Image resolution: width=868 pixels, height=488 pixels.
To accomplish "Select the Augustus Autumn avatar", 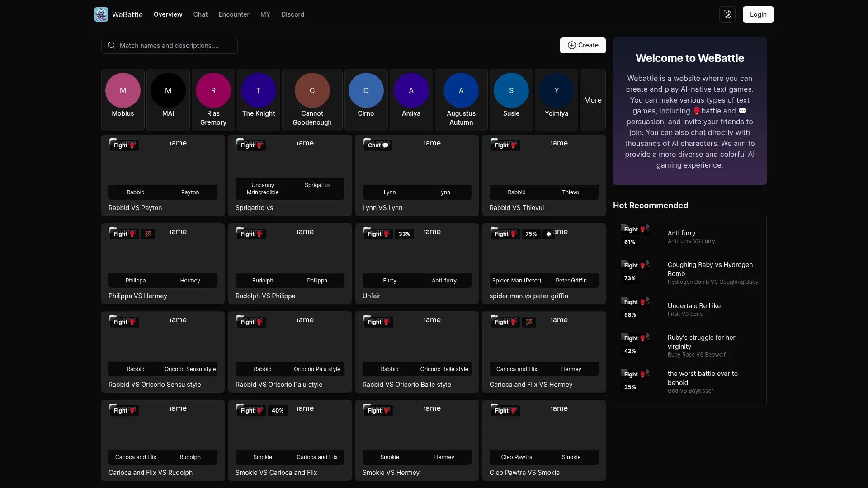I will click(x=461, y=90).
